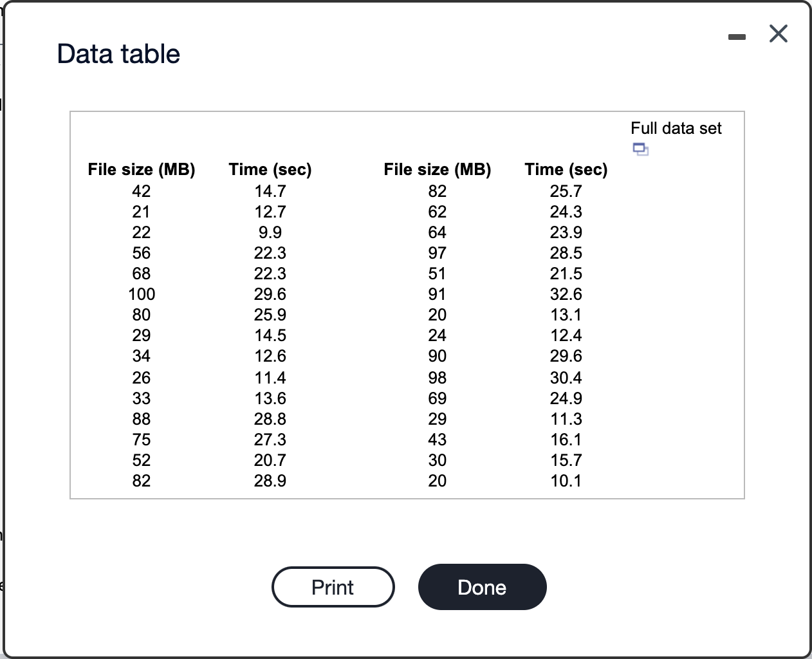Click the copy-table icon below Full data set
Viewport: 812px width, 659px height.
pos(640,149)
